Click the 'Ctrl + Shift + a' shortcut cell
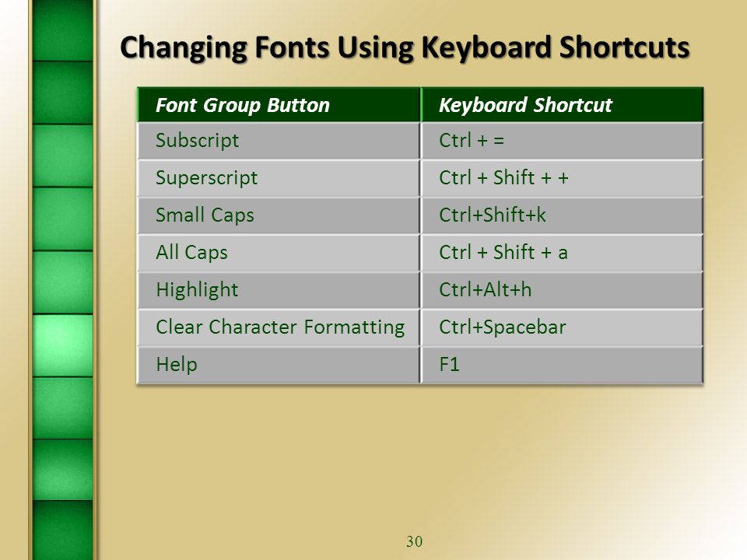The image size is (747, 560). tap(562, 253)
